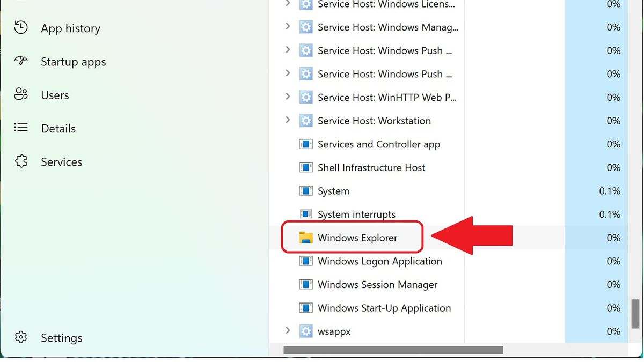This screenshot has height=362, width=644.
Task: Click the Windows Explorer folder icon
Action: click(x=306, y=238)
